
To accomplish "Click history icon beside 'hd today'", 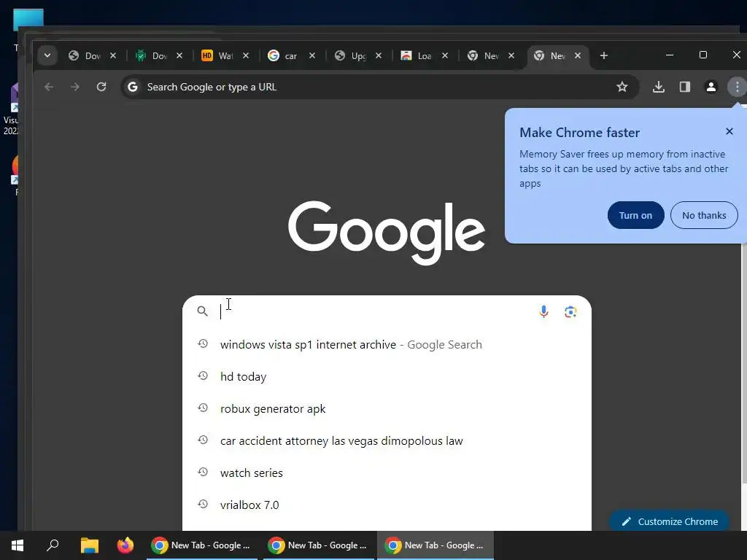I will 203,376.
